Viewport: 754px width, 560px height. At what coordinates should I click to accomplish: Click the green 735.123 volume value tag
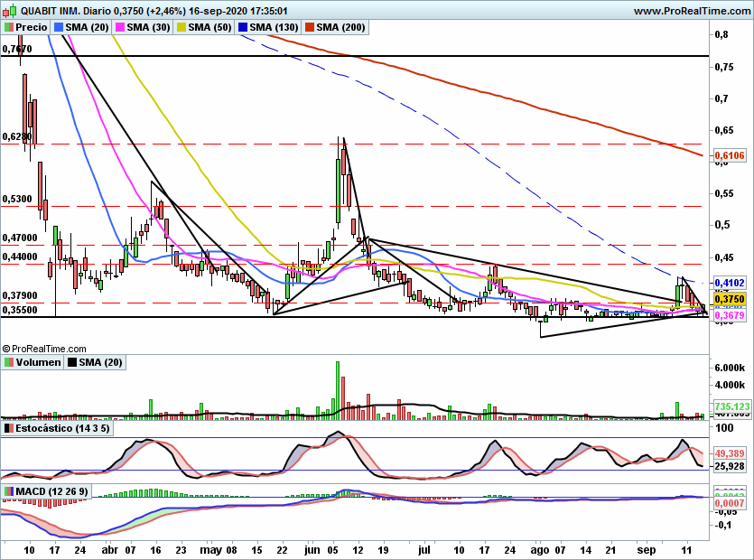click(x=732, y=406)
